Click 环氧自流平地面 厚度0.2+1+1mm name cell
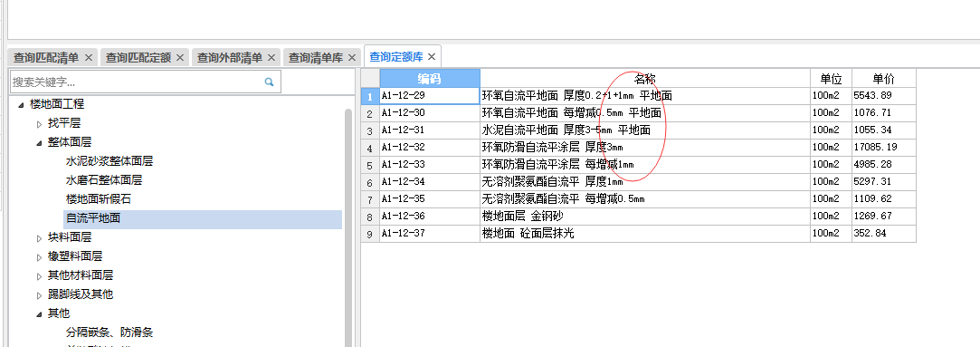Screen dimensions: 980x347 click(644, 96)
